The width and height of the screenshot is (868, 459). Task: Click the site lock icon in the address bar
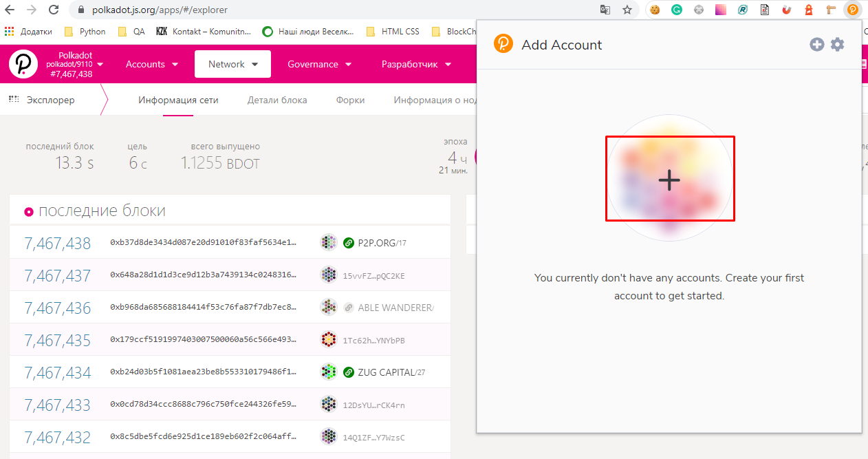click(x=81, y=10)
